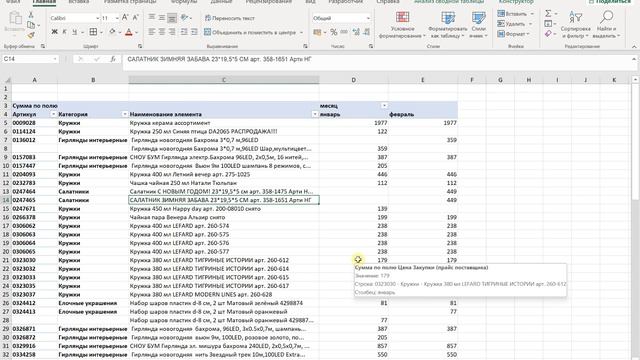Align text to bottom edge
This screenshot has width=640, height=360.
[x=172, y=18]
